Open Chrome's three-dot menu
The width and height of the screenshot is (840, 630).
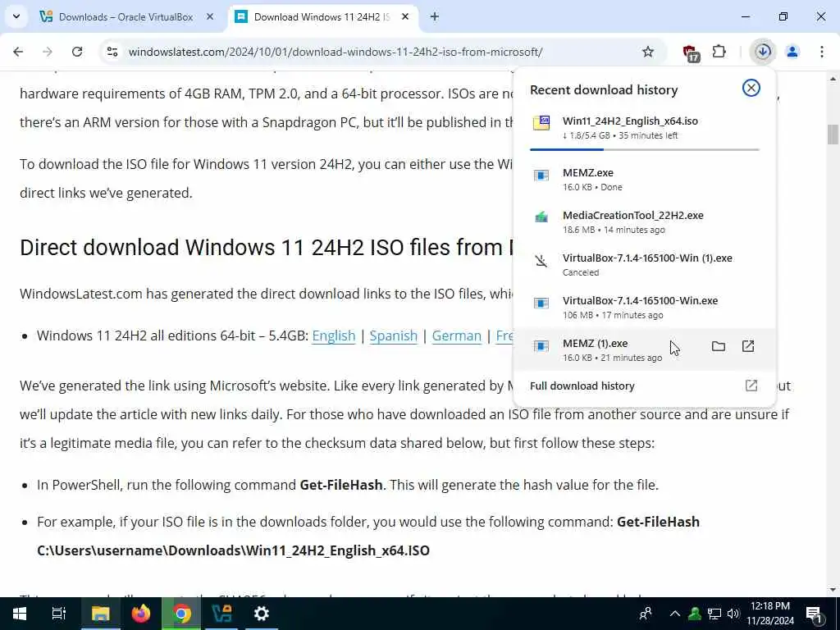coord(821,52)
